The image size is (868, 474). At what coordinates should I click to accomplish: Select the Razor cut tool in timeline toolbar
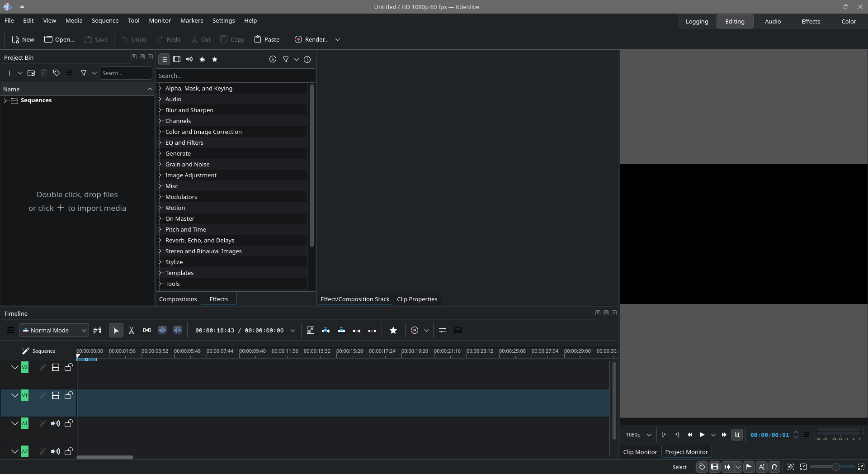132,330
